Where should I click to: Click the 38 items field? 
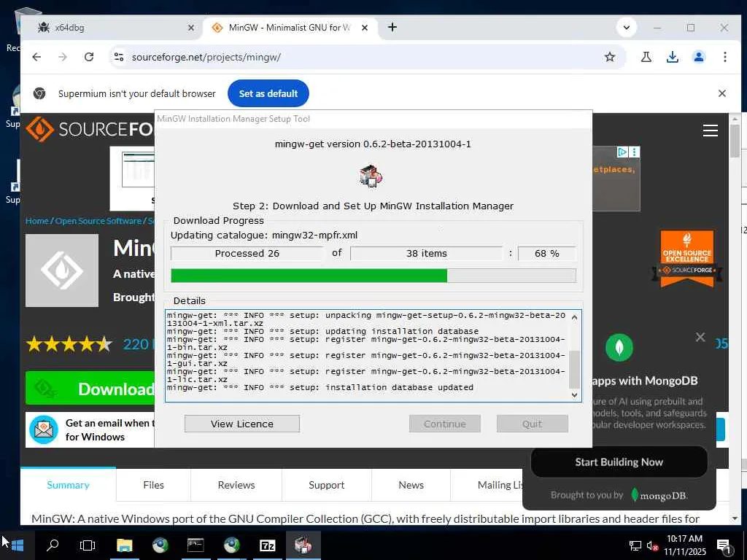pyautogui.click(x=426, y=253)
